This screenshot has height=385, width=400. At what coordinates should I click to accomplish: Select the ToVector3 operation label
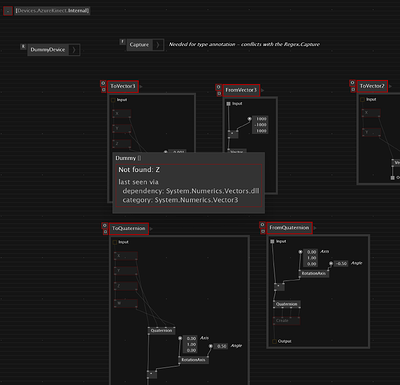coord(123,86)
